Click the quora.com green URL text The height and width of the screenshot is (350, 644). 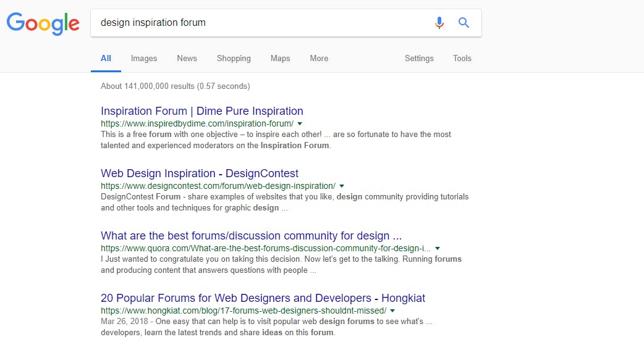click(266, 248)
